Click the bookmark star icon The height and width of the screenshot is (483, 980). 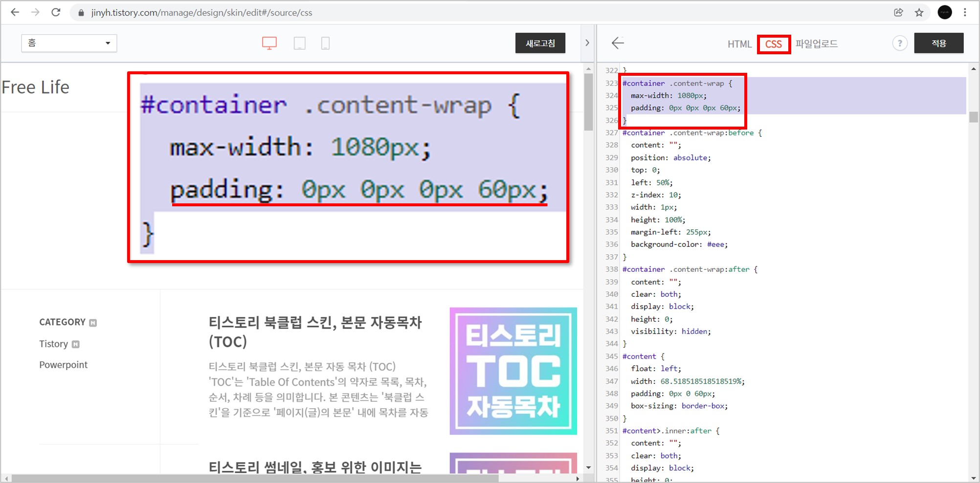(919, 13)
